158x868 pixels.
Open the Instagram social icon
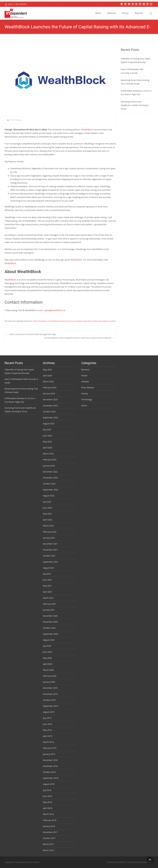coord(140,4)
